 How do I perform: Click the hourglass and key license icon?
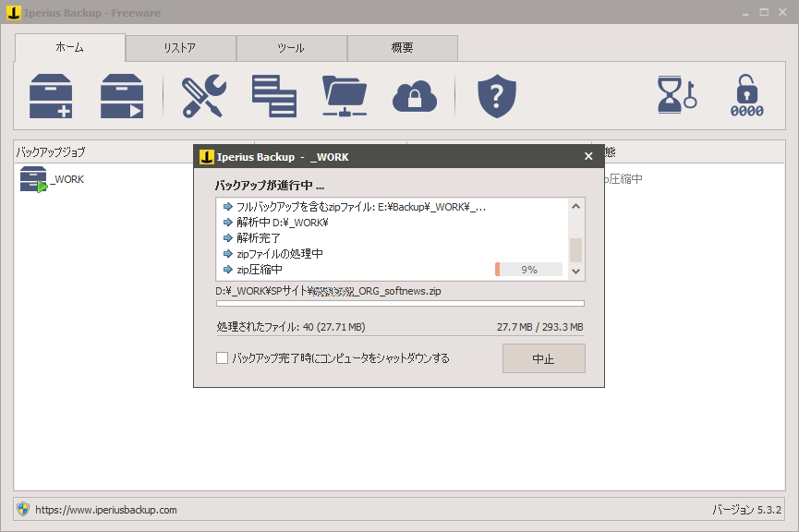677,95
